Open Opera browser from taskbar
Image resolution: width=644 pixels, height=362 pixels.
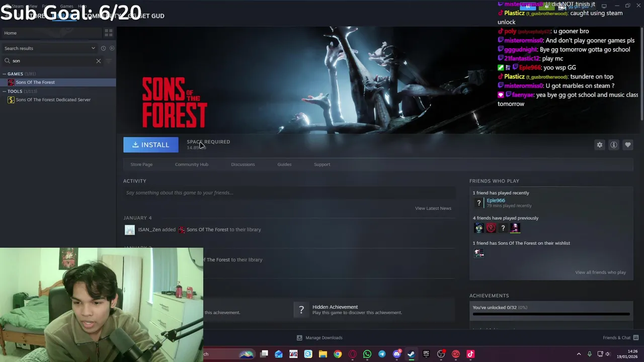(352, 354)
